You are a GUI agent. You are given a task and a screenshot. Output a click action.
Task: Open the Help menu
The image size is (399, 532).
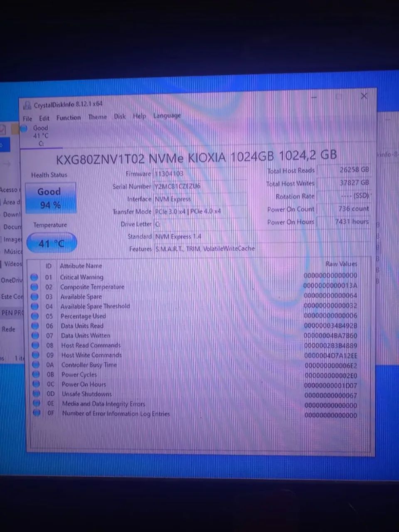point(139,116)
